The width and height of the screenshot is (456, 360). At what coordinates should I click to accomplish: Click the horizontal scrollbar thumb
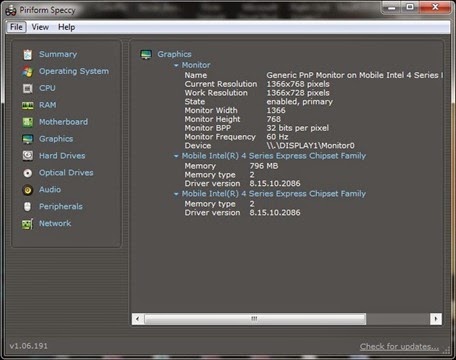click(255, 319)
